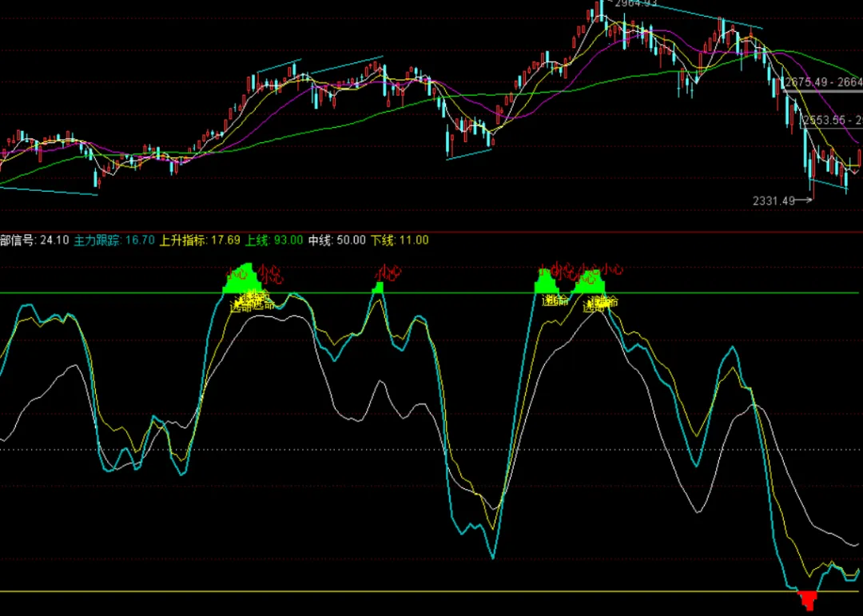The image size is (863, 616).
Task: Click the red bottom signal marker
Action: (x=808, y=600)
